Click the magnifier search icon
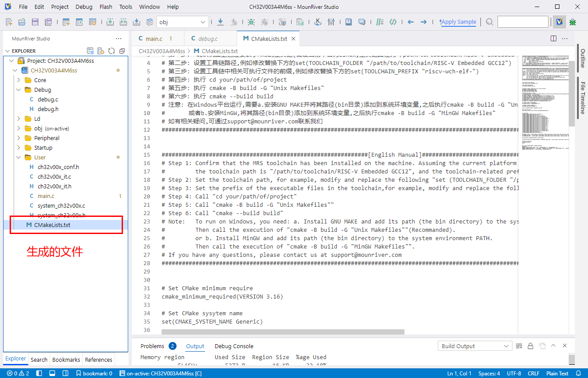Screen dimensions: 588x378 click(489, 22)
